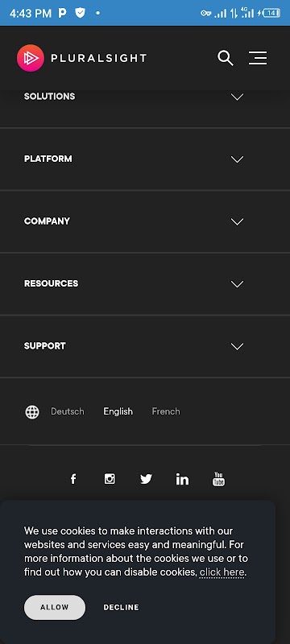Open the LinkedIn social icon
The height and width of the screenshot is (644, 290).
(x=182, y=479)
